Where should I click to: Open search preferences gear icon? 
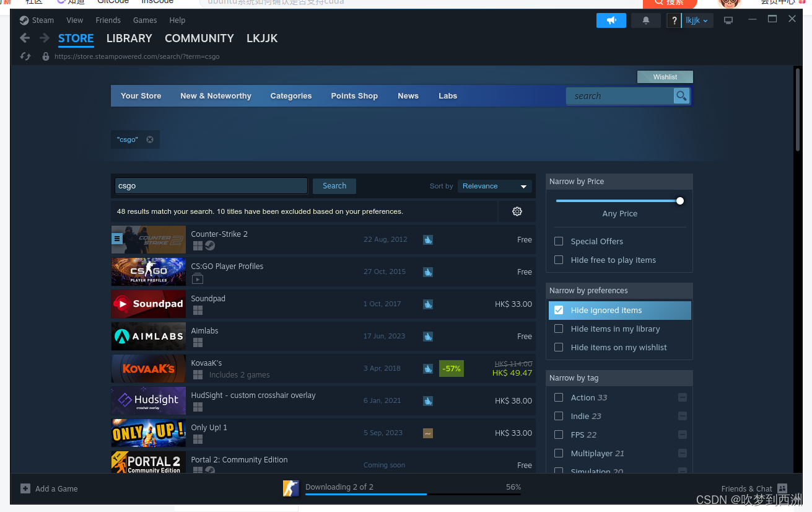tap(517, 211)
